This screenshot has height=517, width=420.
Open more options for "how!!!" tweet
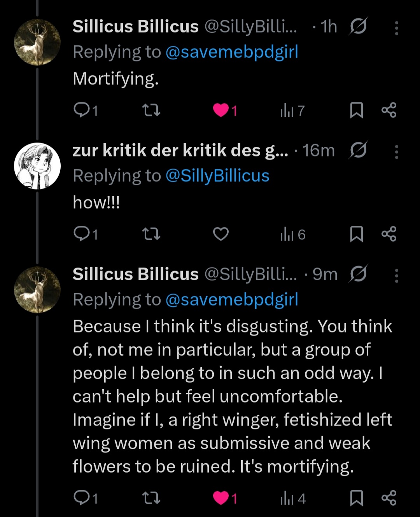(x=396, y=152)
